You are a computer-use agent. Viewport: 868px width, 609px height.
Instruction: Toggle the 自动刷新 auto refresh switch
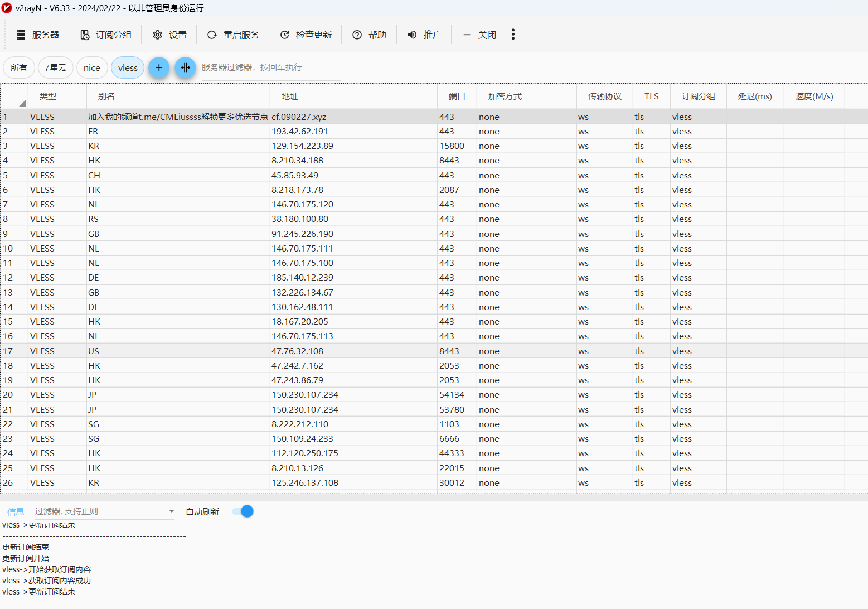pos(244,511)
